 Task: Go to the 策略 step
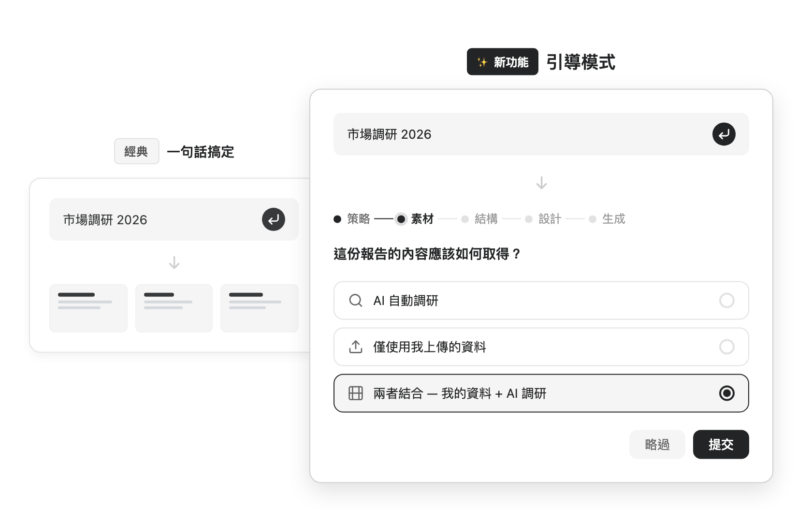point(352,219)
